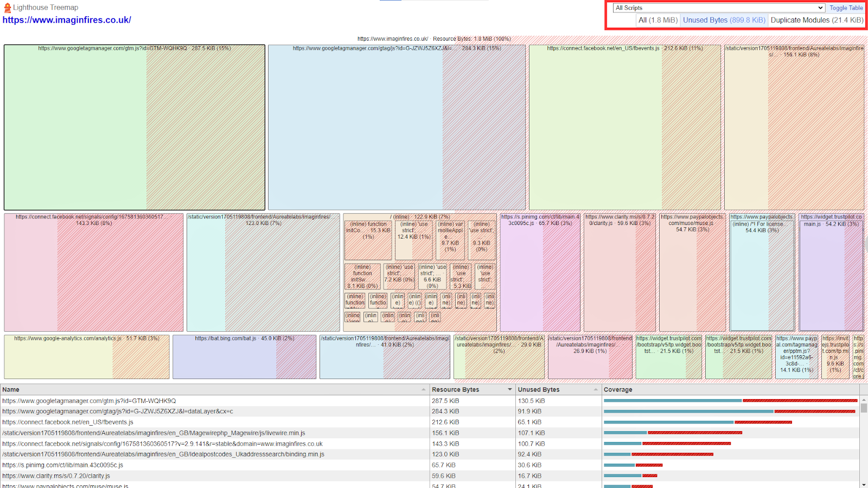Select the clarity.js treemap block (59.6 KiB)
Image resolution: width=868 pixels, height=488 pixels.
[x=620, y=272]
